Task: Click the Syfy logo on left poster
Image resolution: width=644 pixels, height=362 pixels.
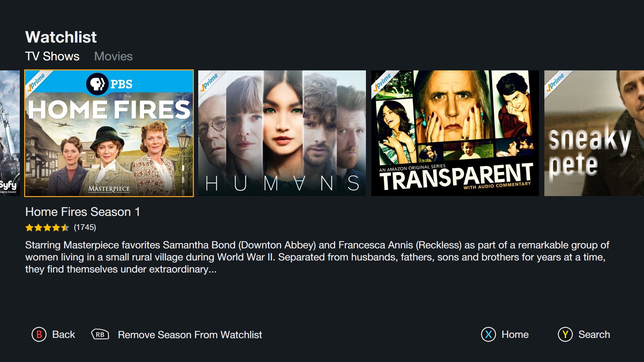Action: click(x=8, y=186)
